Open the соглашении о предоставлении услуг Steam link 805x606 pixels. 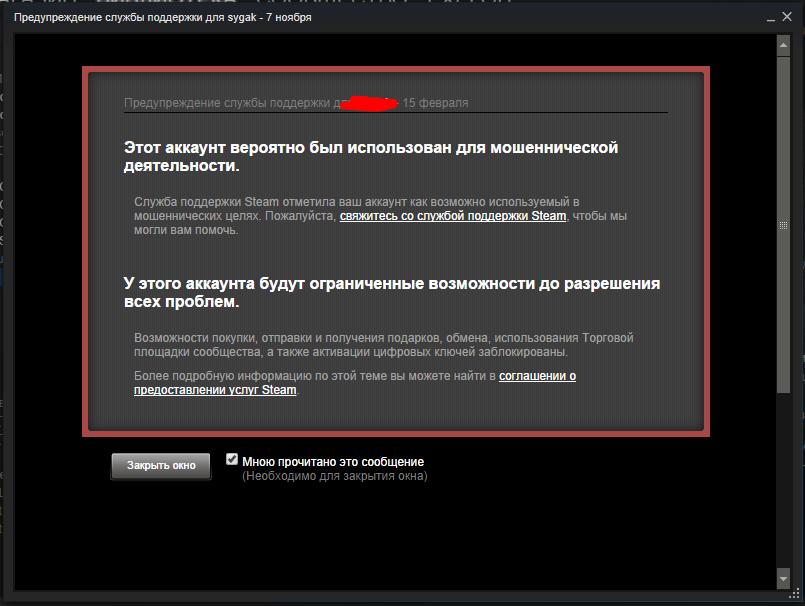point(355,383)
